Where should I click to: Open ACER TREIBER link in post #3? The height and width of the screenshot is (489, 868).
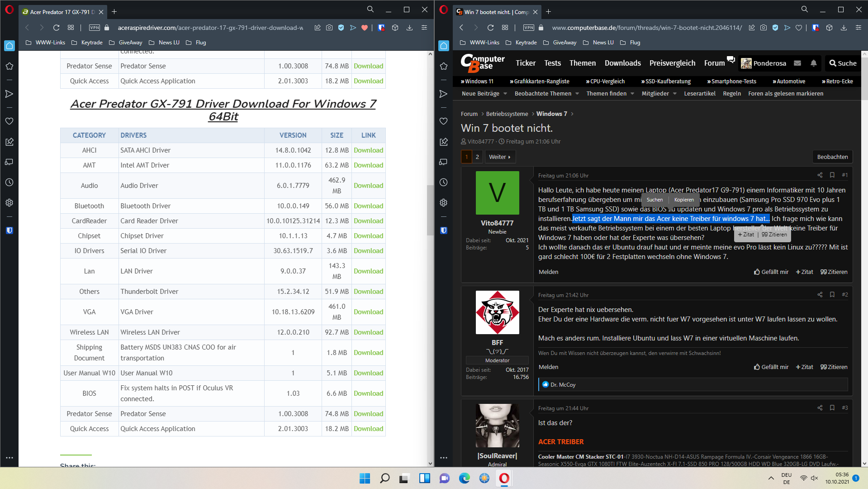coord(561,442)
